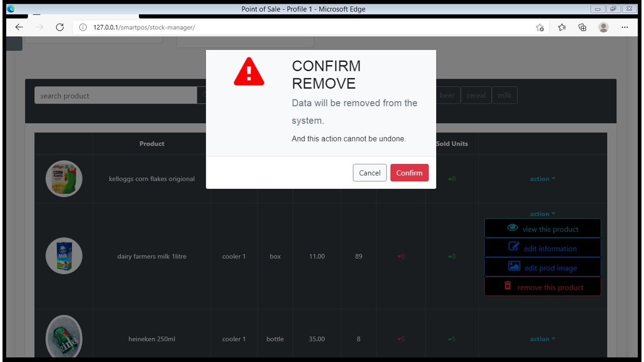Viewport: 644px width, 362px height.
Task: Click the picture icon beside edit prod image
Action: 514,267
